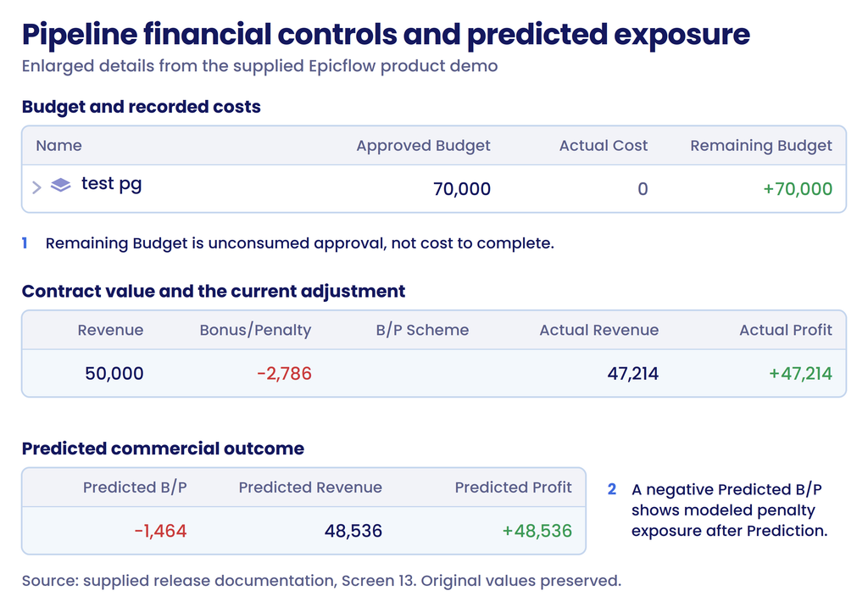Click the Budget and recorded costs heading
The image size is (868, 602).
pyautogui.click(x=142, y=107)
